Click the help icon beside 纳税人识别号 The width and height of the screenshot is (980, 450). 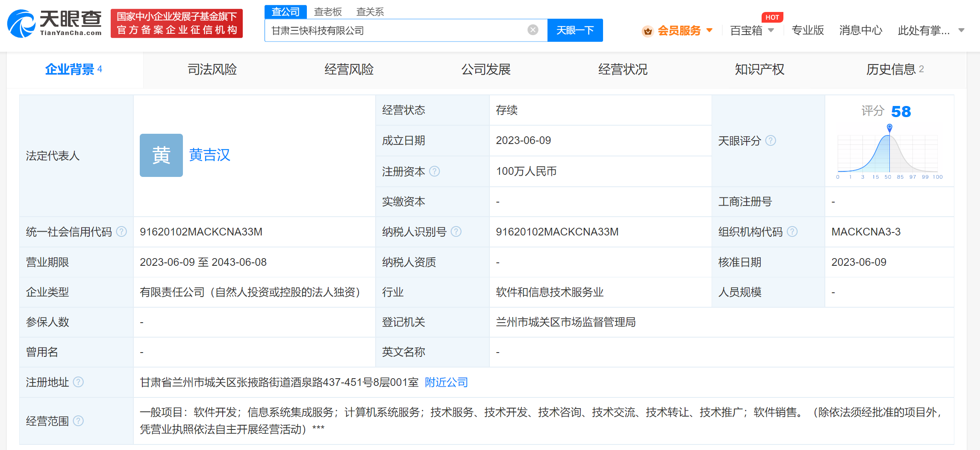457,232
